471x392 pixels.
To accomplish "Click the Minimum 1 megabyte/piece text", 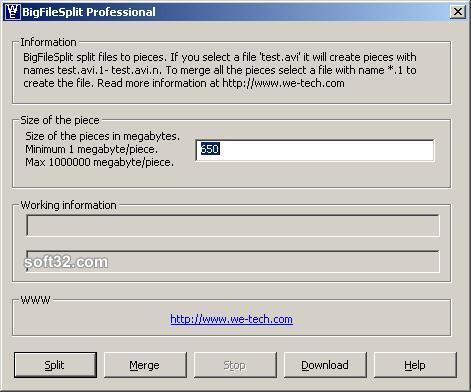I will point(92,149).
